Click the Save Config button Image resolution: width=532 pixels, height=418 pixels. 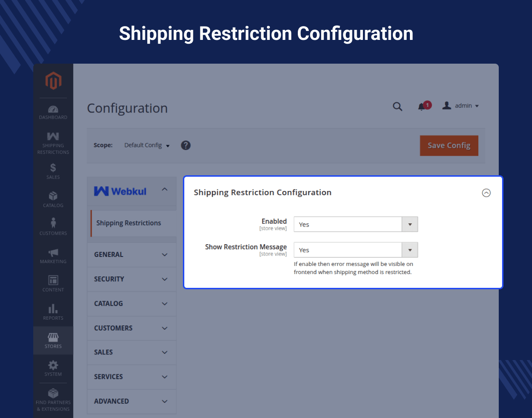[x=449, y=145]
